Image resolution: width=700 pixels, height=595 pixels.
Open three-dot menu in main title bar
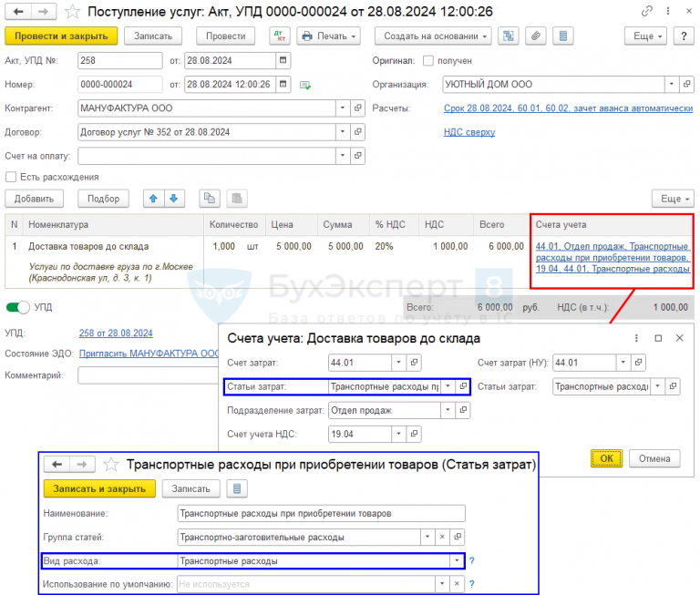[x=668, y=11]
